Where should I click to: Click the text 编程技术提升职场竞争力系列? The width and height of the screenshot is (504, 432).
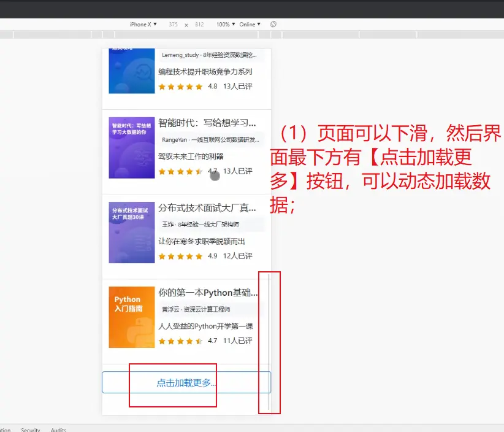pos(205,72)
